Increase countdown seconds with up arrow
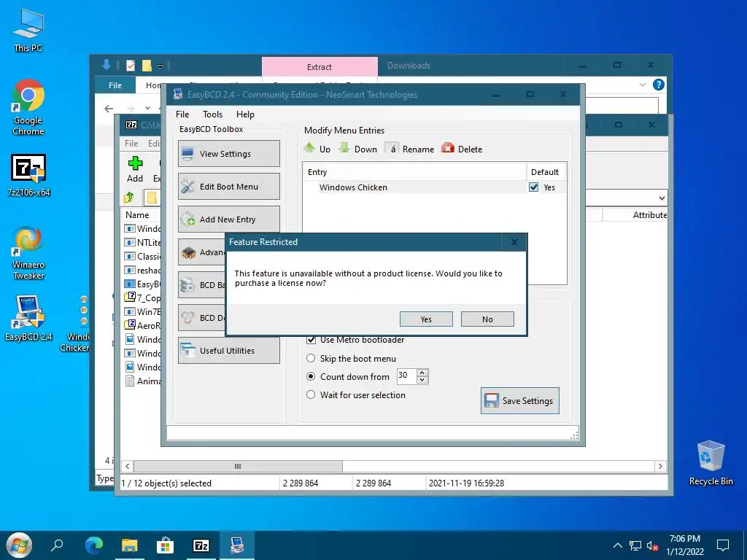Viewport: 747px width, 560px height. (x=422, y=373)
